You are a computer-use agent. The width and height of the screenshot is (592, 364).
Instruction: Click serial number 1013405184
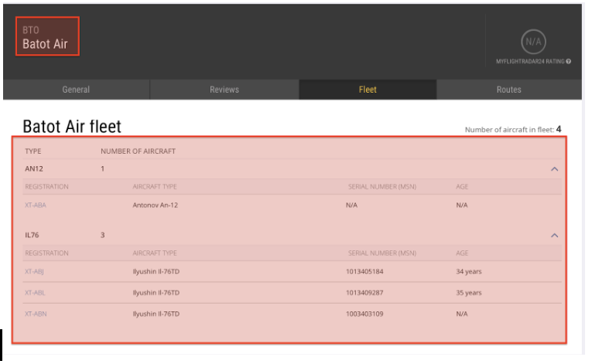pyautogui.click(x=364, y=271)
